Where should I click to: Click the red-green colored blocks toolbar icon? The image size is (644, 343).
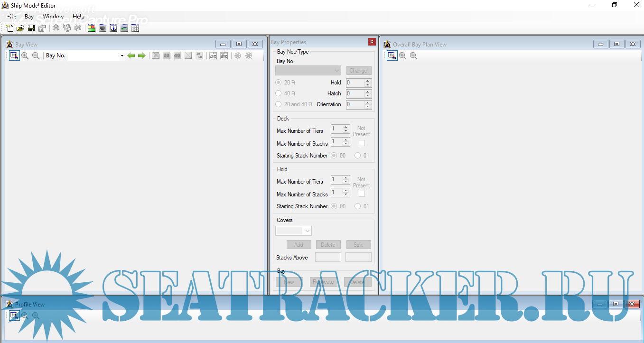[92, 28]
